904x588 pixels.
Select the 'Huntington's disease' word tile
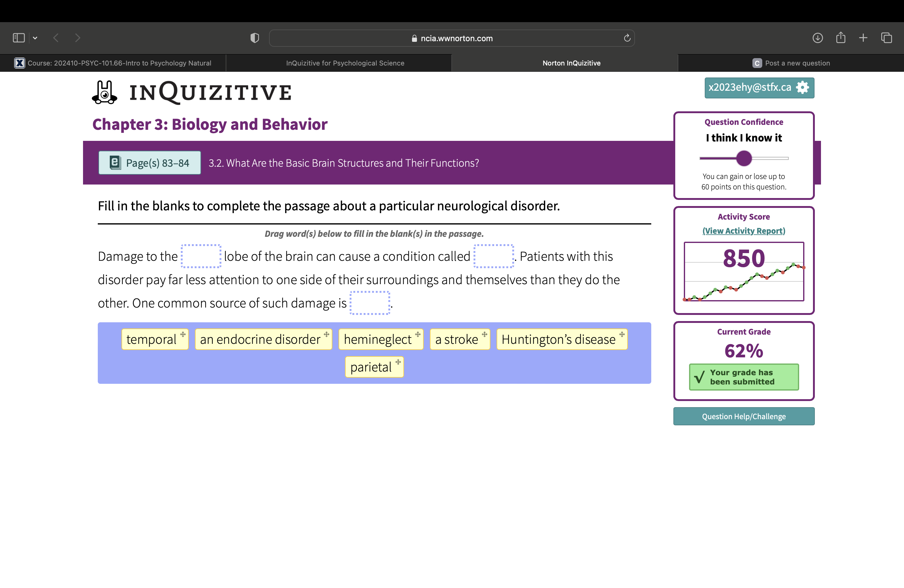[x=562, y=339]
